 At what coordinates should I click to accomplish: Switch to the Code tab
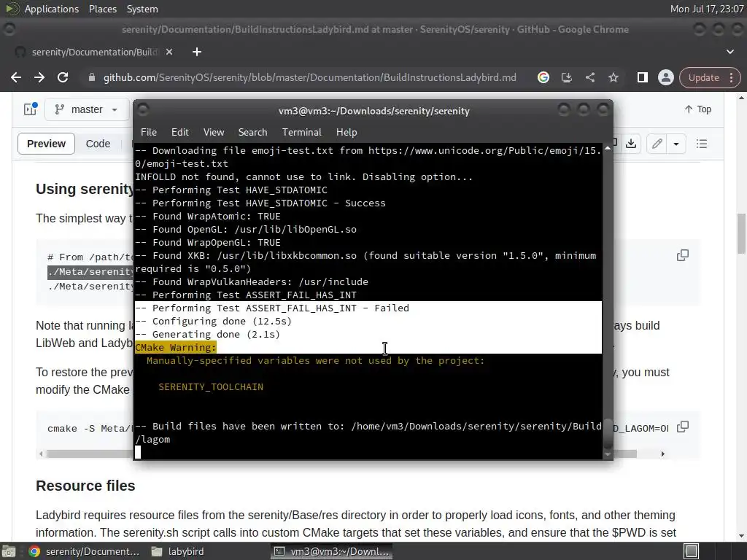98,144
